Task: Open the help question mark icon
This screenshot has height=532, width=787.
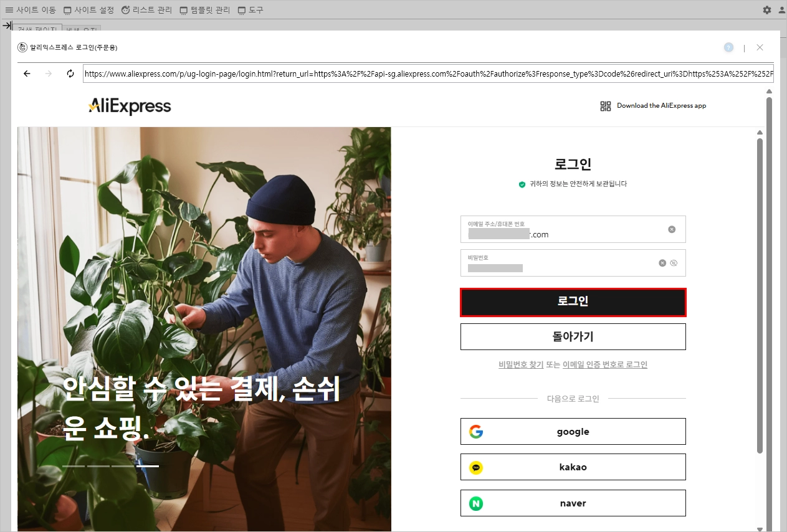Action: coord(728,47)
